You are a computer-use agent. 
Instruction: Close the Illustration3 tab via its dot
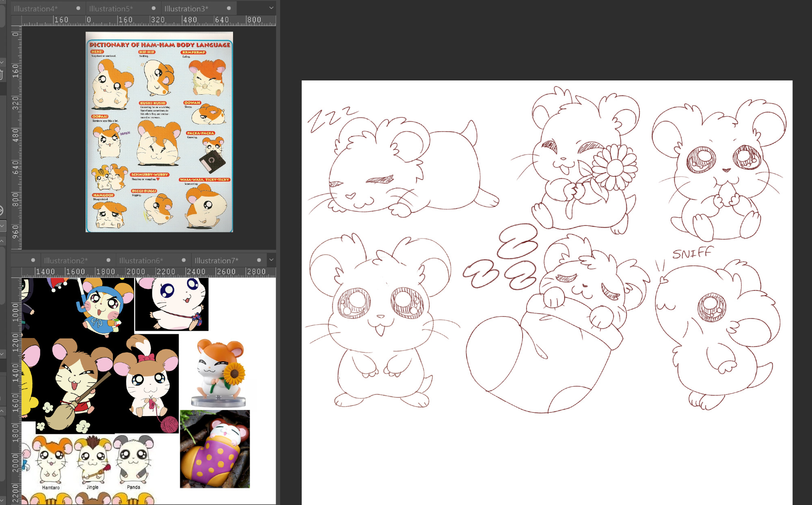[229, 8]
